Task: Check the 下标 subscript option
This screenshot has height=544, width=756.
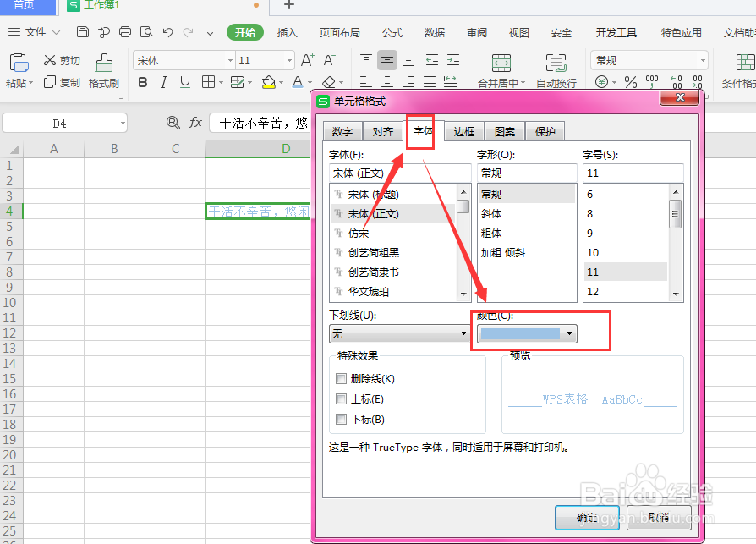Action: pyautogui.click(x=342, y=419)
